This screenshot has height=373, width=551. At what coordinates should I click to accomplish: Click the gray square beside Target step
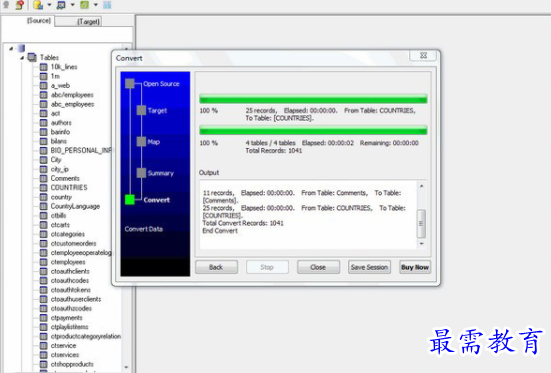141,110
